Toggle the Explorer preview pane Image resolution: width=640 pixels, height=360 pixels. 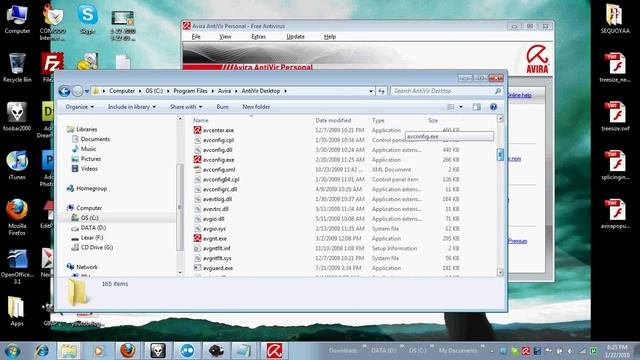(x=476, y=107)
